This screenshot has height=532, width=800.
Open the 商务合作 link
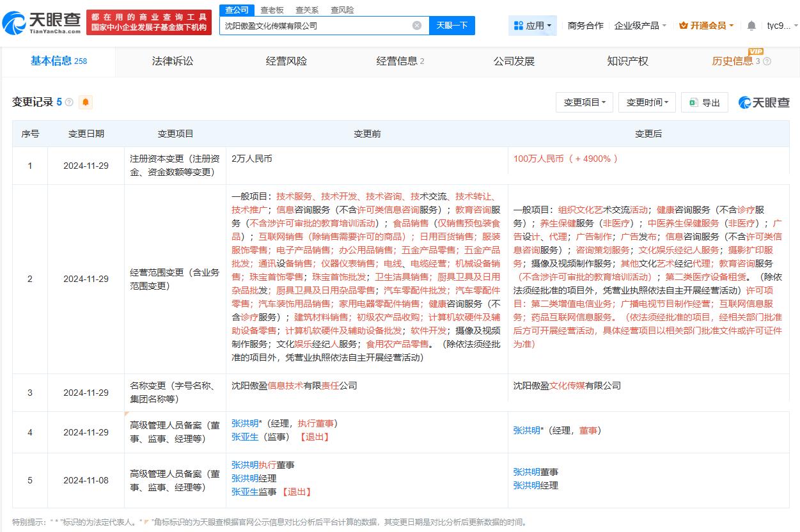click(585, 26)
